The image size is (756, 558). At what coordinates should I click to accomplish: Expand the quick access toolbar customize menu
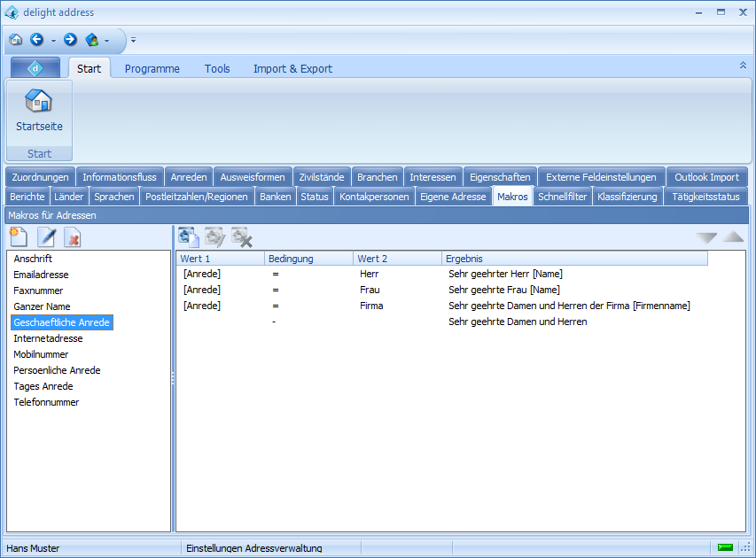[133, 40]
